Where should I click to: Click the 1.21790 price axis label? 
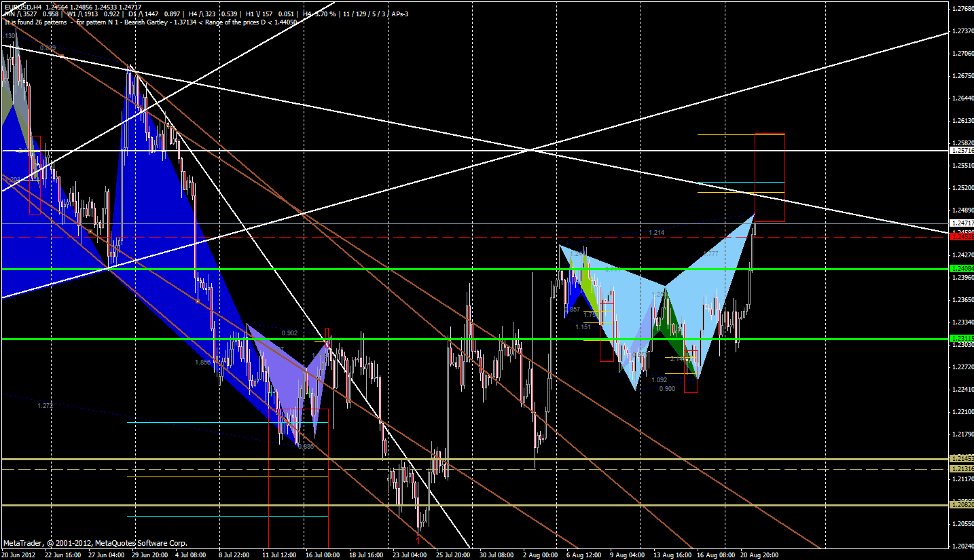pos(962,434)
